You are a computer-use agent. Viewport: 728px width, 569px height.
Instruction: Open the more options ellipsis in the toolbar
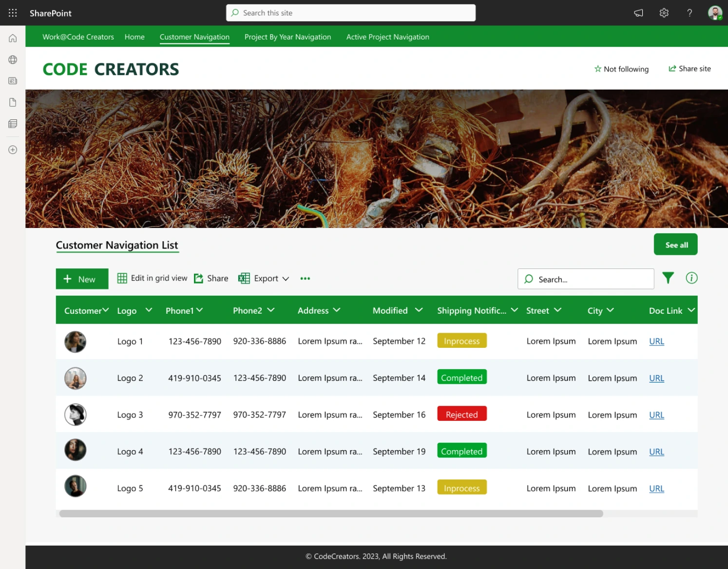click(305, 278)
